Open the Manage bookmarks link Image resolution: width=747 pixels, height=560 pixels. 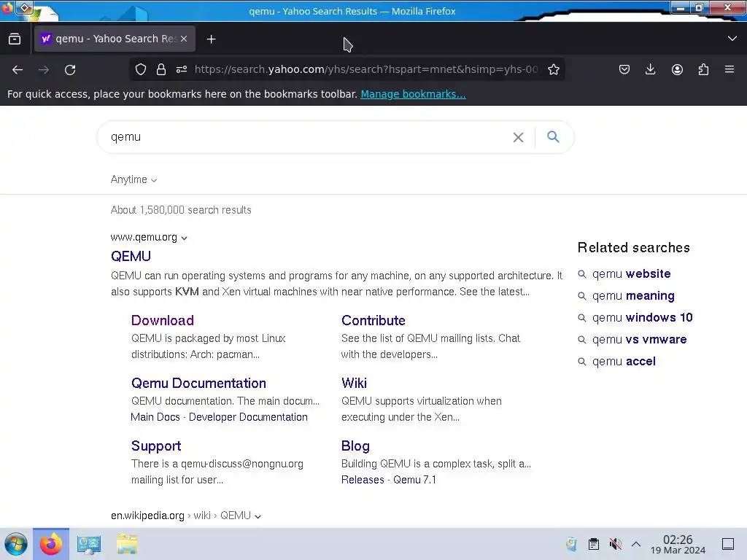pyautogui.click(x=413, y=94)
